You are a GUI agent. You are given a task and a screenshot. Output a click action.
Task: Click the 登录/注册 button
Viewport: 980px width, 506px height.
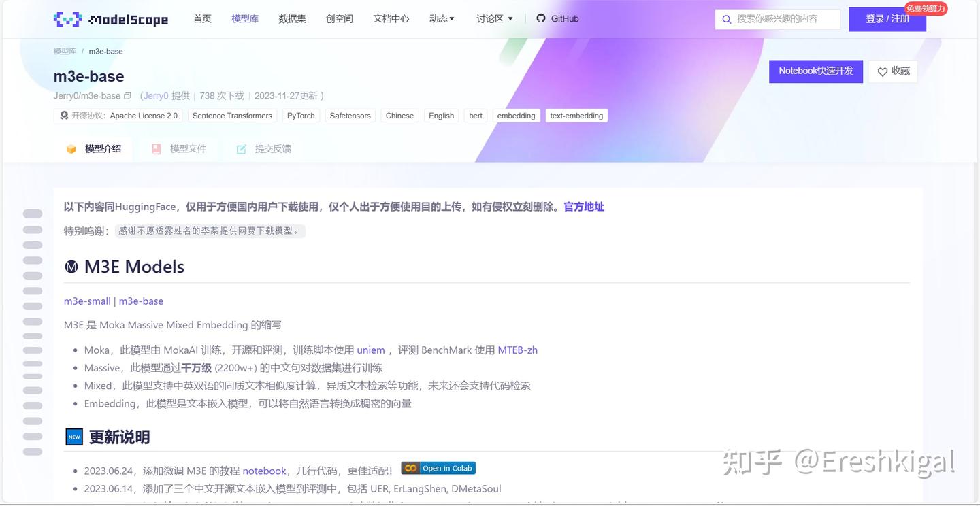pyautogui.click(x=887, y=18)
